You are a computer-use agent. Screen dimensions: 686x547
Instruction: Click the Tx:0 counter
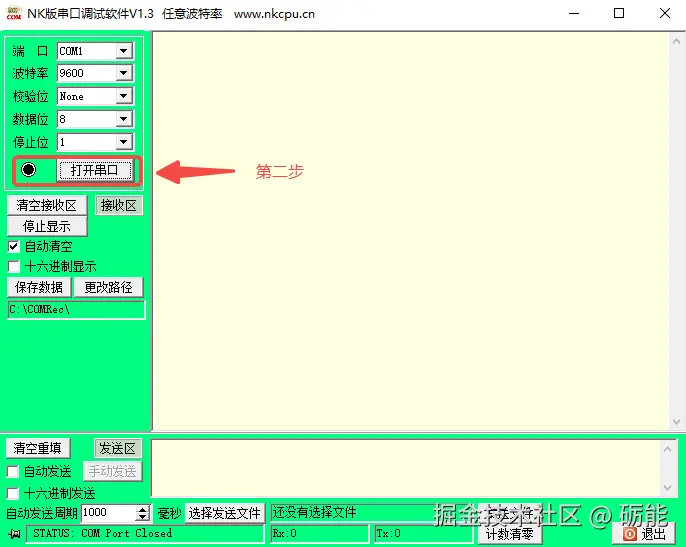click(x=424, y=533)
